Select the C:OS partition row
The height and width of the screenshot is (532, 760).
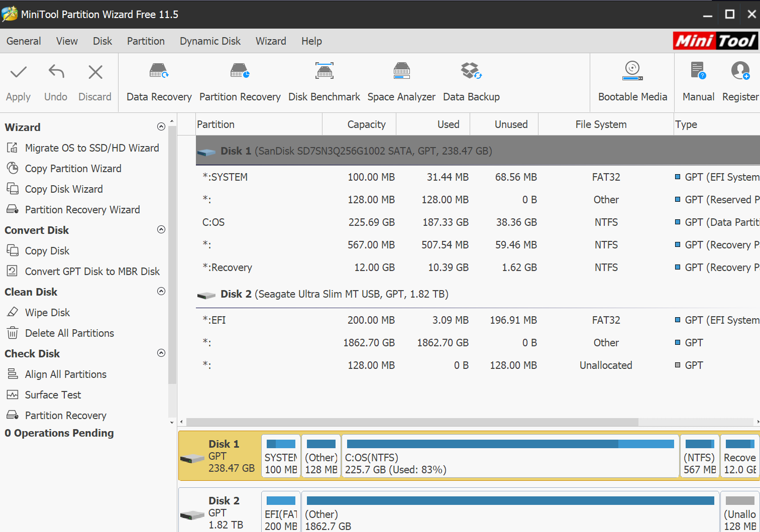coord(478,222)
